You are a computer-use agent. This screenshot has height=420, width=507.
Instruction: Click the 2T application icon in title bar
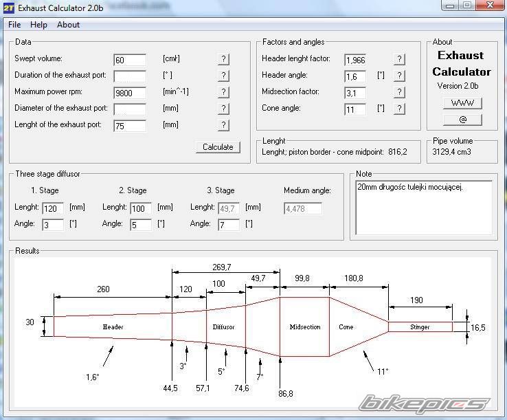coord(9,8)
